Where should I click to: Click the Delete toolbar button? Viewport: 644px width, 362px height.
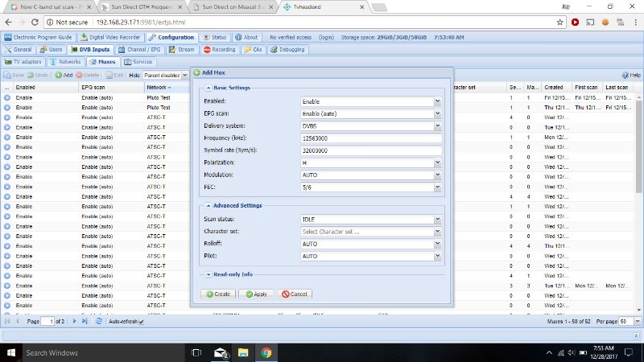tap(88, 75)
